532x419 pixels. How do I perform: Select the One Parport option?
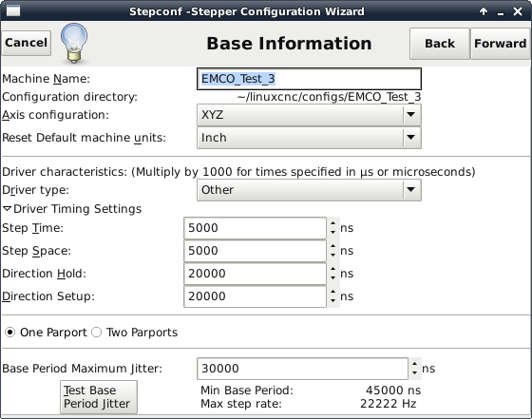(x=47, y=333)
